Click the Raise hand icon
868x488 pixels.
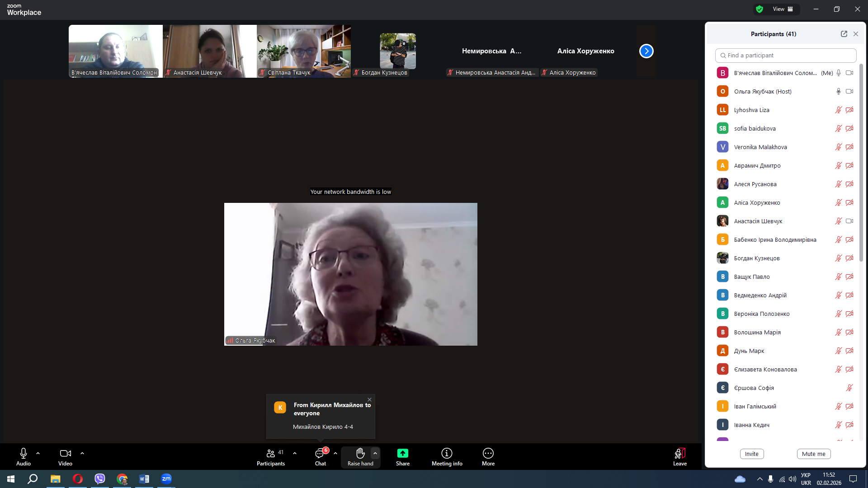click(360, 454)
